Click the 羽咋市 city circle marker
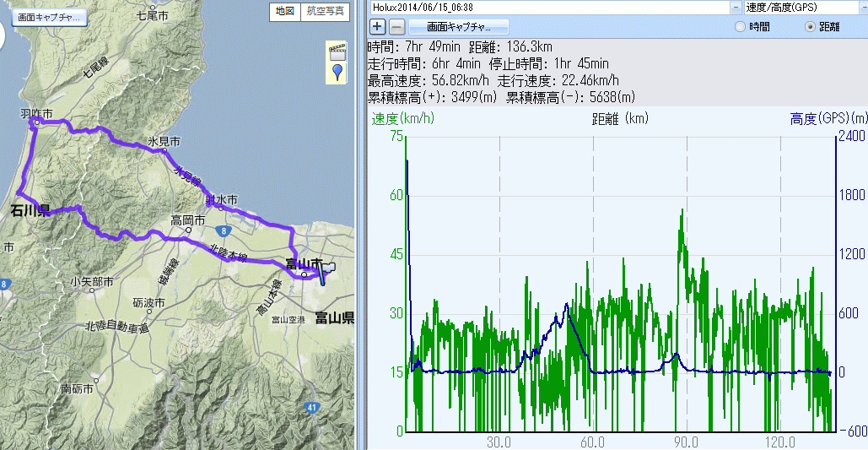The height and width of the screenshot is (450, 868). point(35,123)
